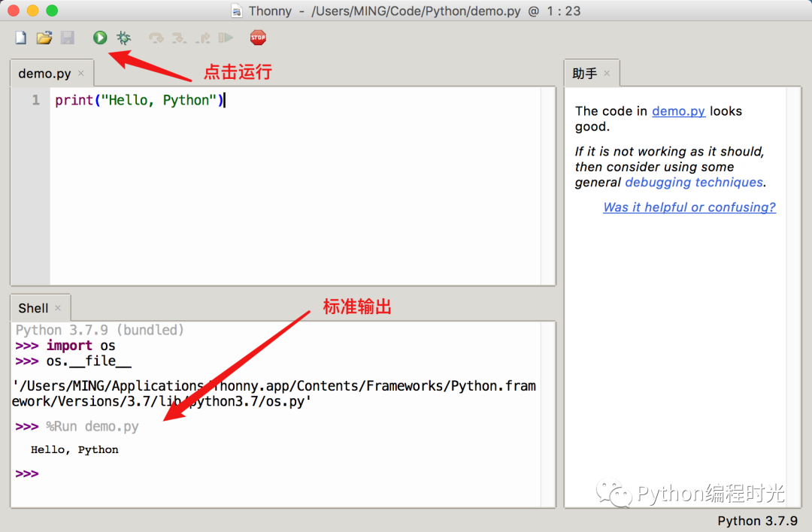
Task: Click the Resume debugger icon
Action: coord(226,38)
